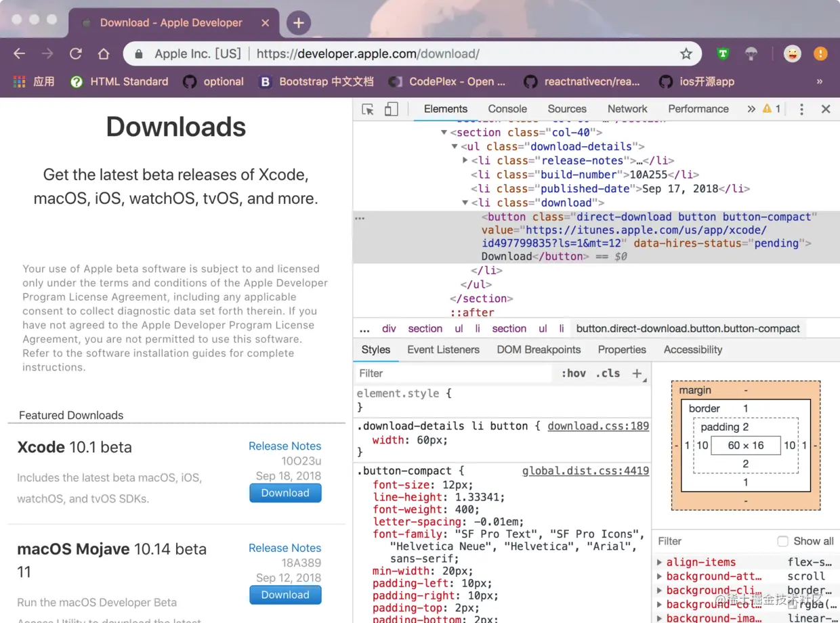Screen dimensions: 840x623
Task: Open the reactnativecn bookmark
Action: 582,81
